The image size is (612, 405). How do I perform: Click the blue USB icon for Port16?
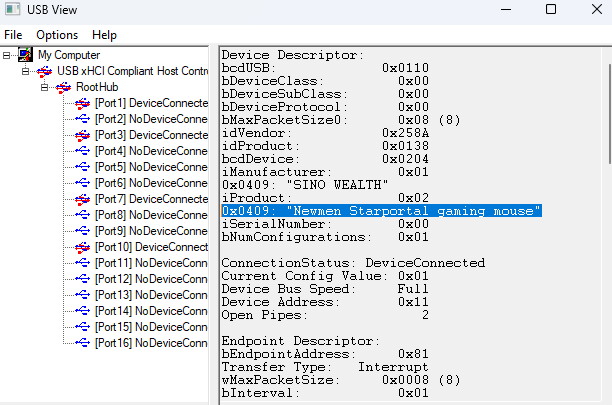(82, 343)
